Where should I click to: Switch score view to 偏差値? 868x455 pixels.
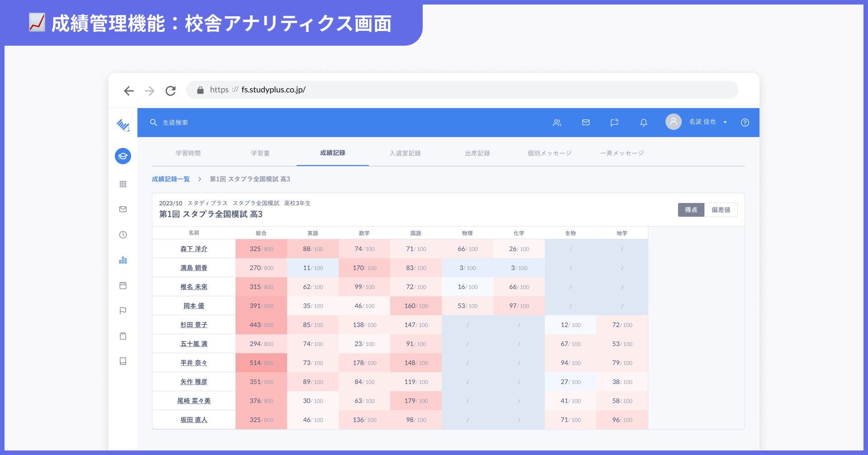721,210
